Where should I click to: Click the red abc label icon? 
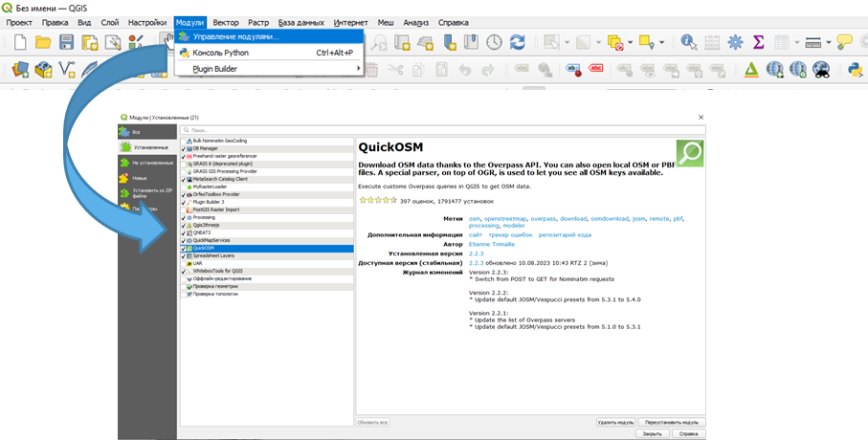coord(595,69)
